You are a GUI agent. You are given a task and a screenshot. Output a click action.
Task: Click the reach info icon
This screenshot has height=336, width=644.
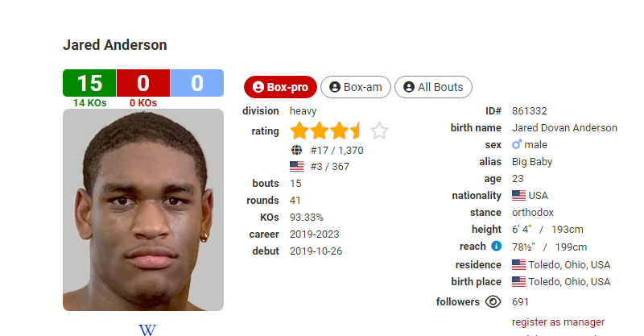pos(496,246)
